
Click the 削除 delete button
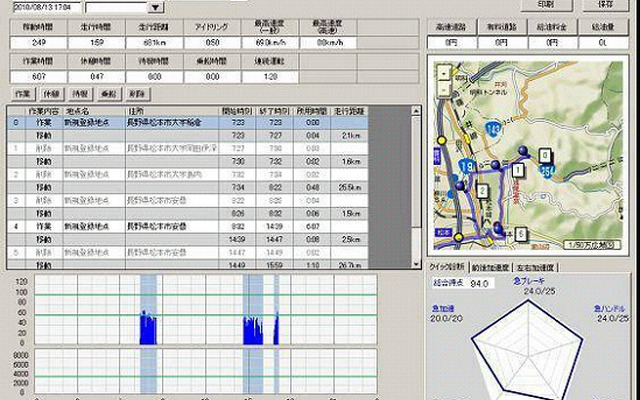click(138, 94)
